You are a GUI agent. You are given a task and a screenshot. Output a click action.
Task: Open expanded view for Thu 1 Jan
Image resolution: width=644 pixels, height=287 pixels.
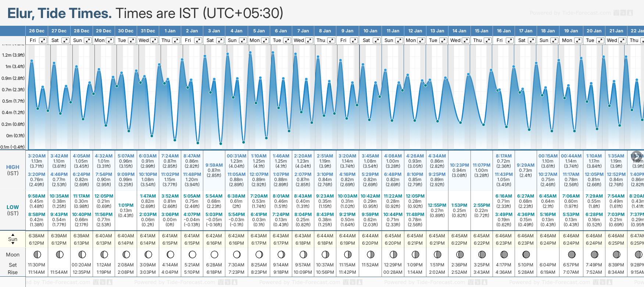point(176,40)
